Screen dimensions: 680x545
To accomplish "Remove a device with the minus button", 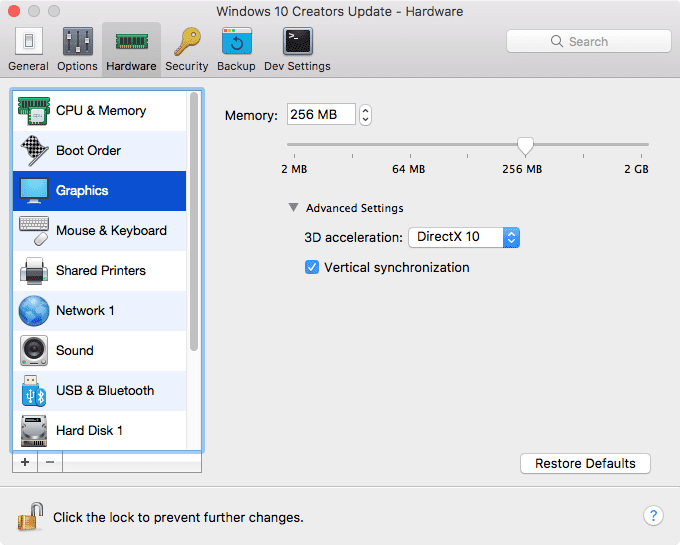I will [50, 462].
